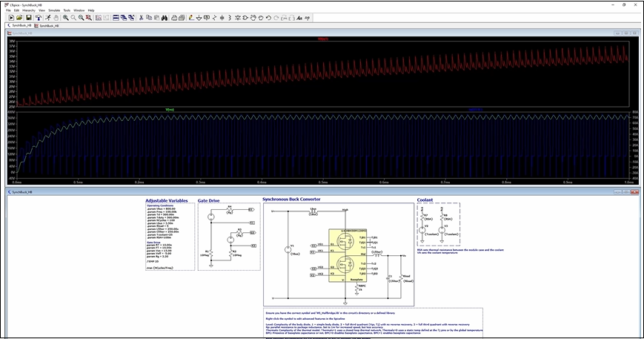Select the Place Ground symbol tool
Image resolution: width=644 pixels, height=339 pixels.
click(199, 17)
